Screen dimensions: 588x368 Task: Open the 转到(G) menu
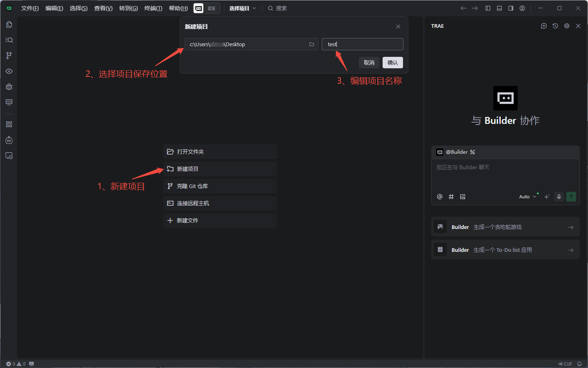pos(128,8)
